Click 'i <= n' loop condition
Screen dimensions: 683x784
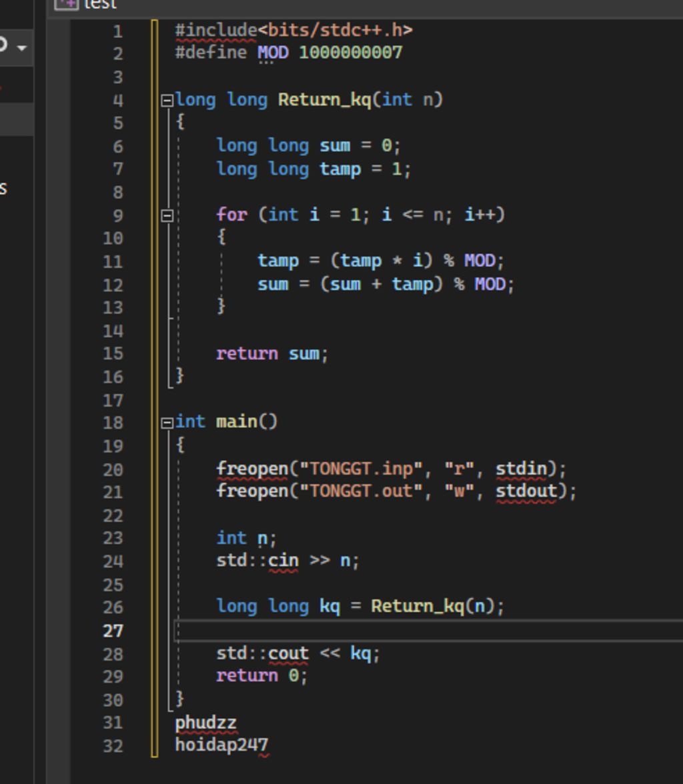click(x=412, y=215)
